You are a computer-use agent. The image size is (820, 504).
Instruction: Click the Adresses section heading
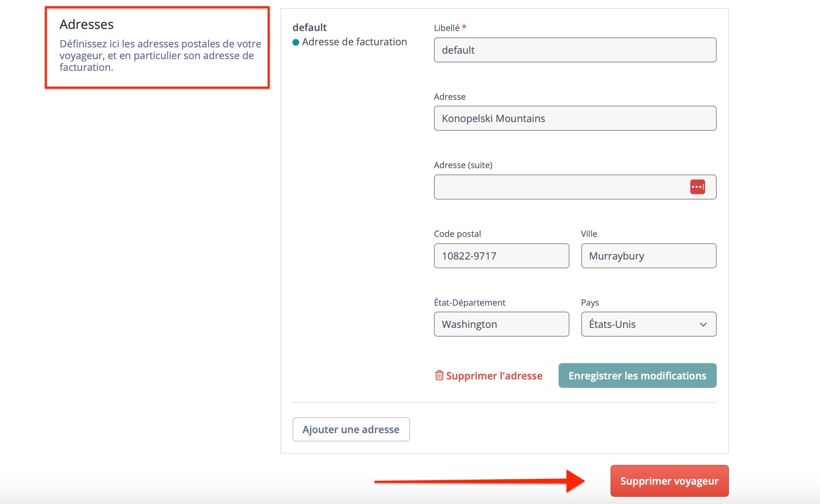[x=86, y=24]
